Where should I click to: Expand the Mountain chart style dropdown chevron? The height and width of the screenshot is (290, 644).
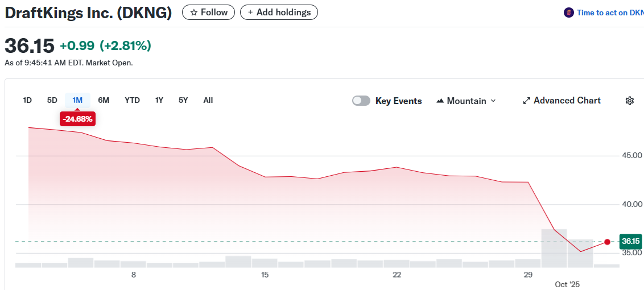[x=493, y=101]
